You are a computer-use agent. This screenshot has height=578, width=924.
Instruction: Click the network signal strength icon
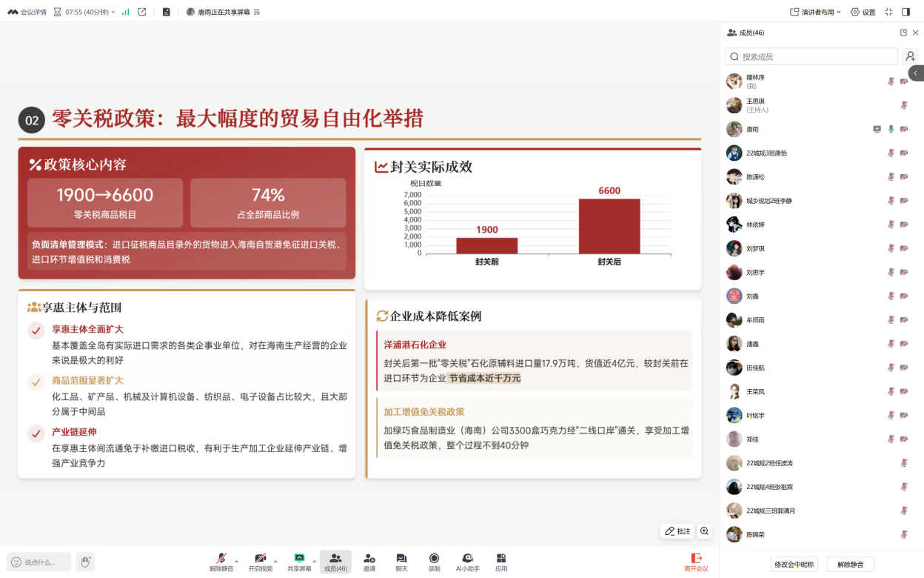click(125, 12)
